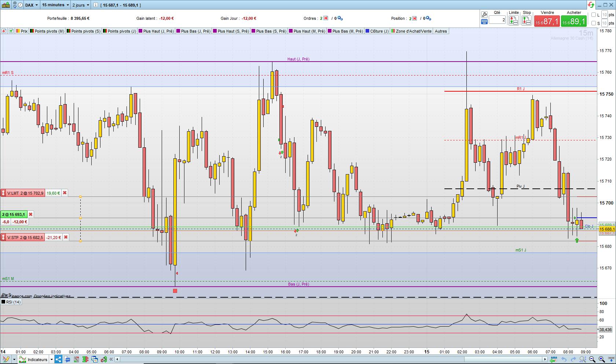Close all positions with the red X
This screenshot has width=616, height=364.
tap(414, 18)
